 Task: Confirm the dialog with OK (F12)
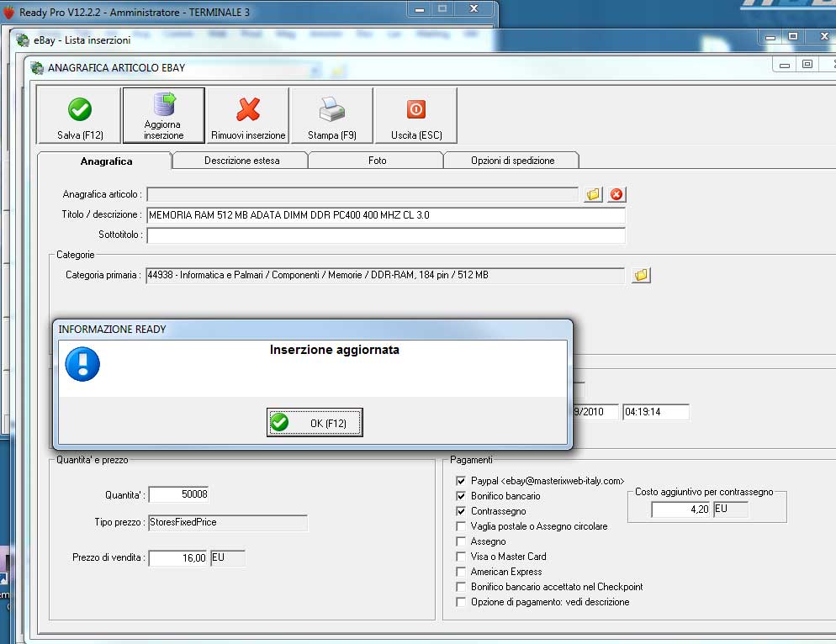coord(315,423)
